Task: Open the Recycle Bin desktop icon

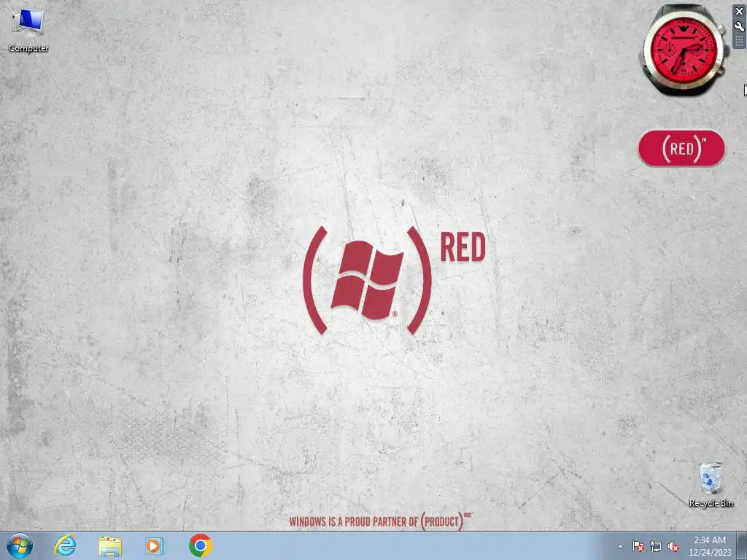Action: pos(711,484)
